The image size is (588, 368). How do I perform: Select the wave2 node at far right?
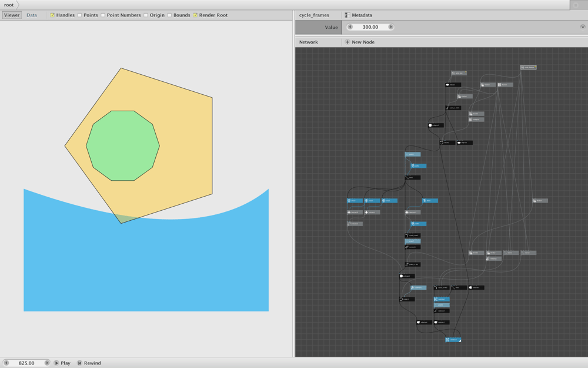(529, 253)
